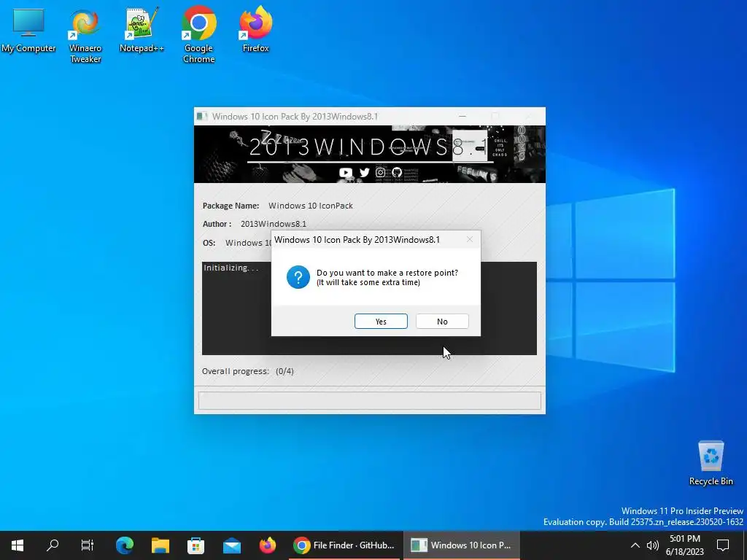Screen dimensions: 747x560
Task: Select the Notepad++ desktop shortcut
Action: point(142,30)
